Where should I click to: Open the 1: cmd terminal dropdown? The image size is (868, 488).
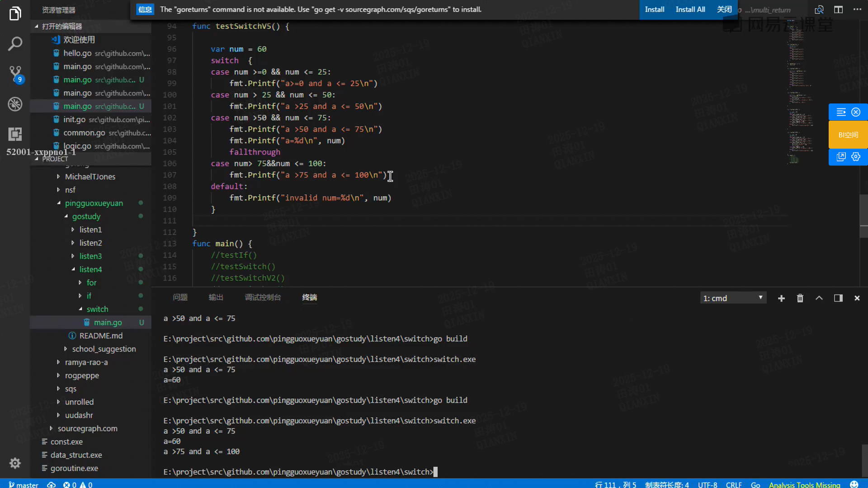tap(733, 298)
